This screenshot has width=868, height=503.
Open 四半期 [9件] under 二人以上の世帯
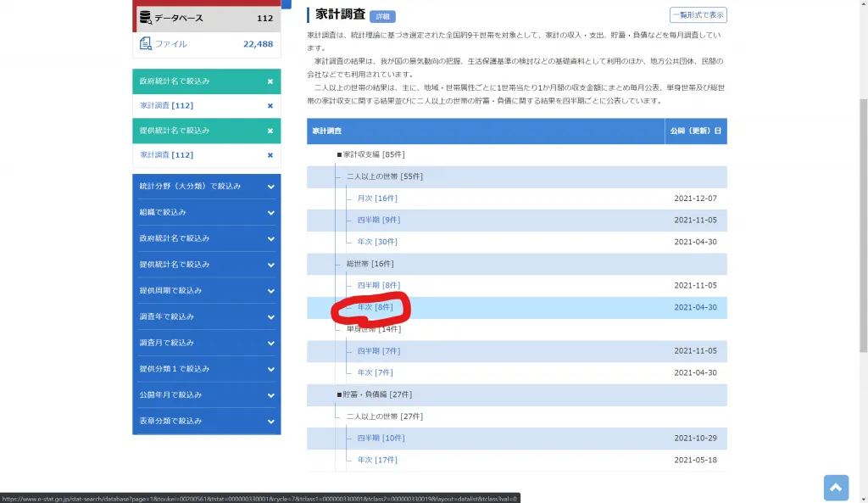coord(379,220)
